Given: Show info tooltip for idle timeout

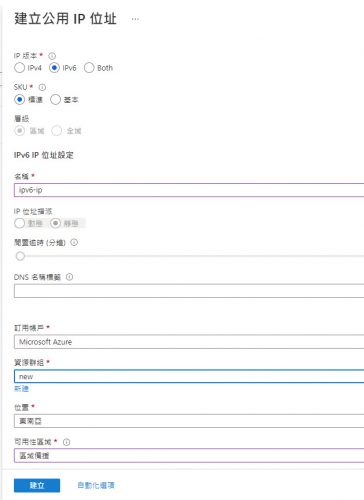Looking at the screenshot, I should (74, 242).
